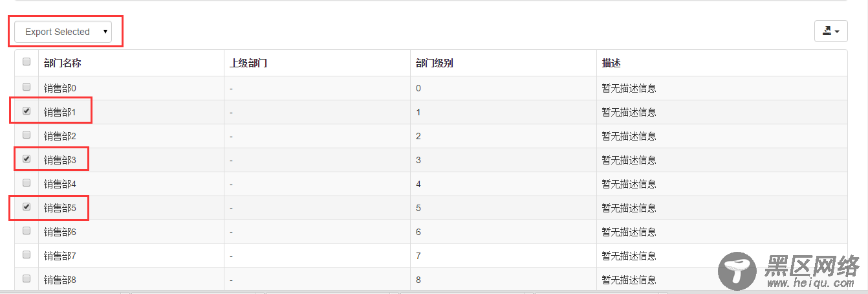Click the 上级部门 column header
Image resolution: width=868 pixels, height=294 pixels.
click(248, 63)
